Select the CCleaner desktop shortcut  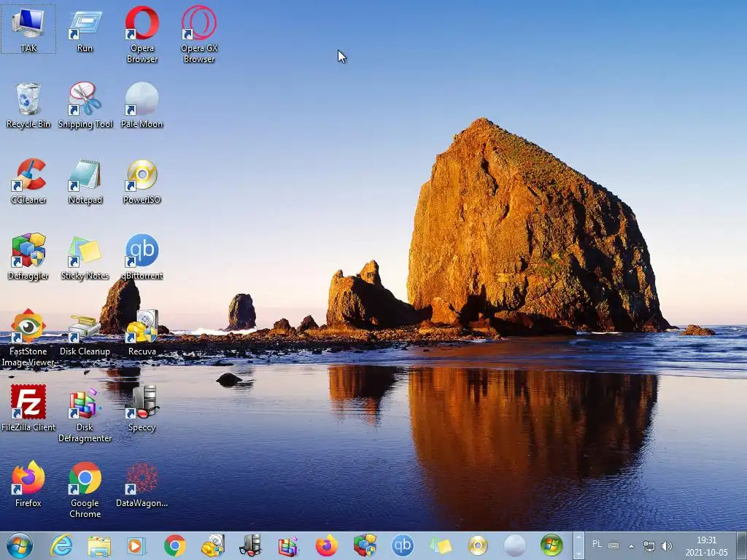(x=28, y=181)
